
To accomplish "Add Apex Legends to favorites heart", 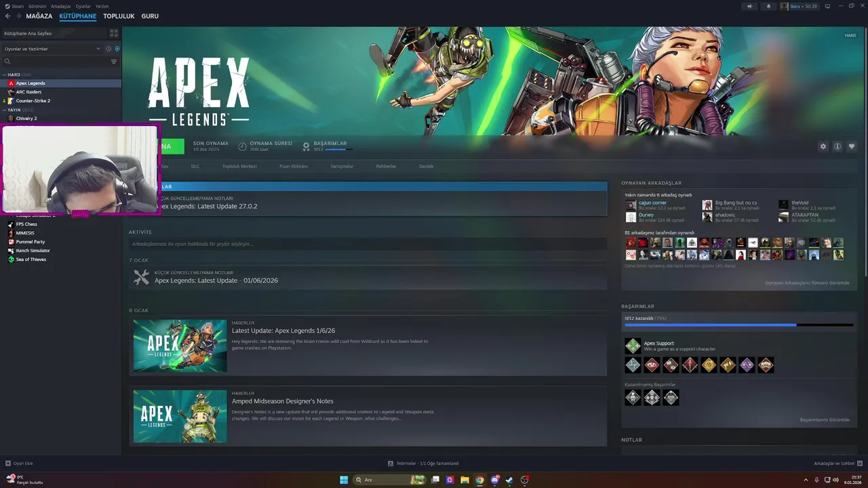I will coord(852,146).
